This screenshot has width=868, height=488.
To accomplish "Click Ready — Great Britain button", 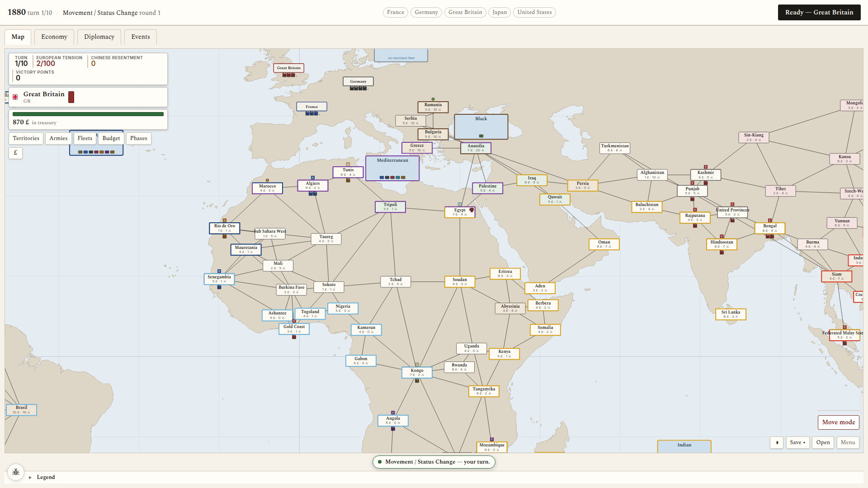I will (819, 13).
